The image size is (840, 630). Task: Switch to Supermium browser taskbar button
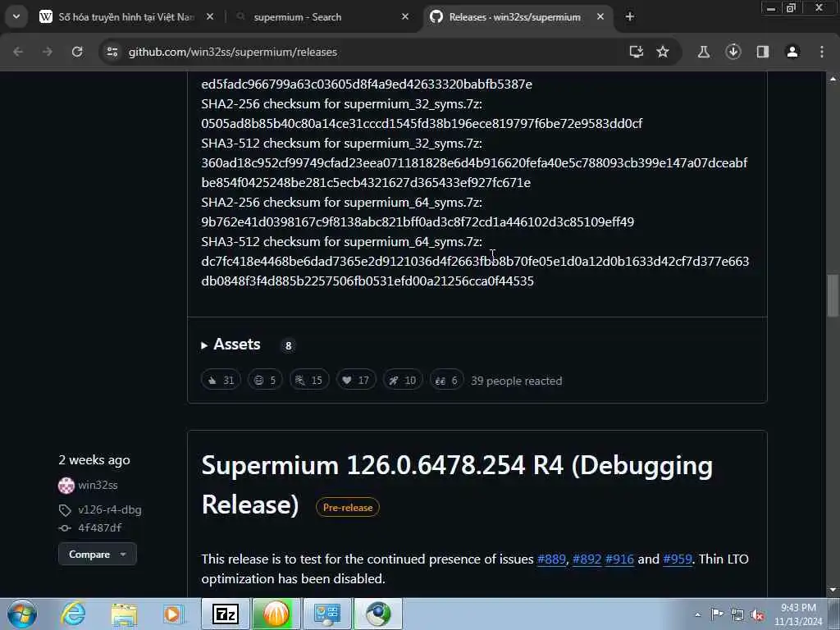(x=377, y=614)
